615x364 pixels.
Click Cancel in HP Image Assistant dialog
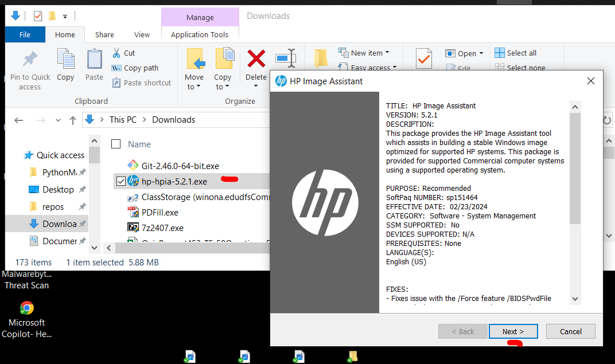571,331
